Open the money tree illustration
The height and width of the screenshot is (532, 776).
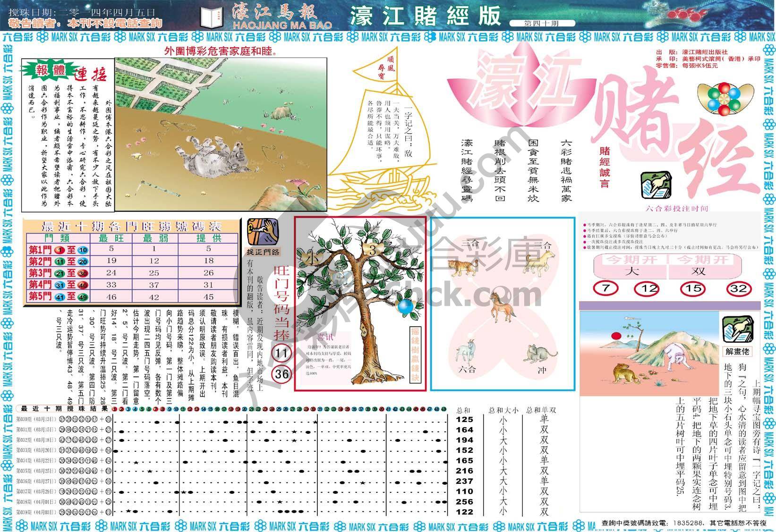[360, 304]
